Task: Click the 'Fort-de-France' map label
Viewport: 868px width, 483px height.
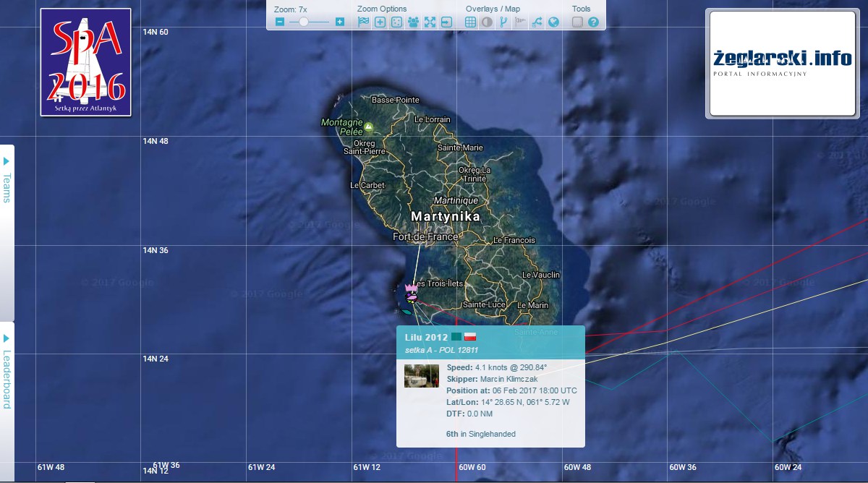Action: [425, 237]
